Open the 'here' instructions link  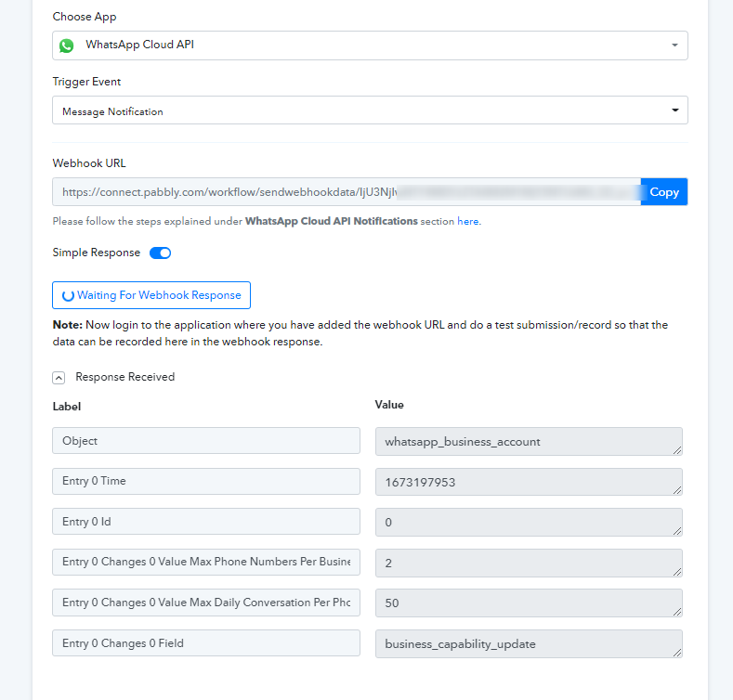click(x=467, y=221)
